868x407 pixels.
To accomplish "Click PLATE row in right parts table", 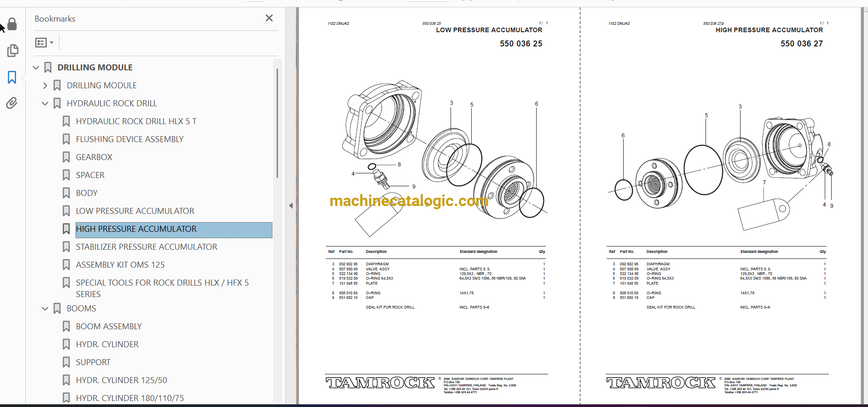I will pos(717,283).
